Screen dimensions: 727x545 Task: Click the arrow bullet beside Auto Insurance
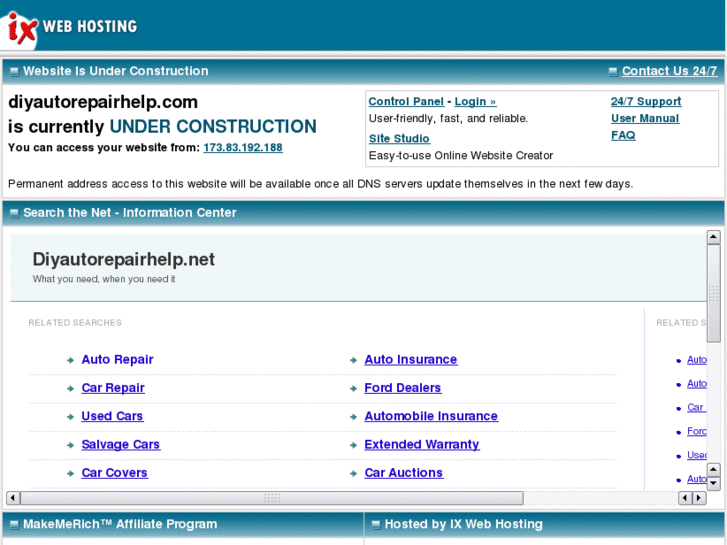coord(353,360)
